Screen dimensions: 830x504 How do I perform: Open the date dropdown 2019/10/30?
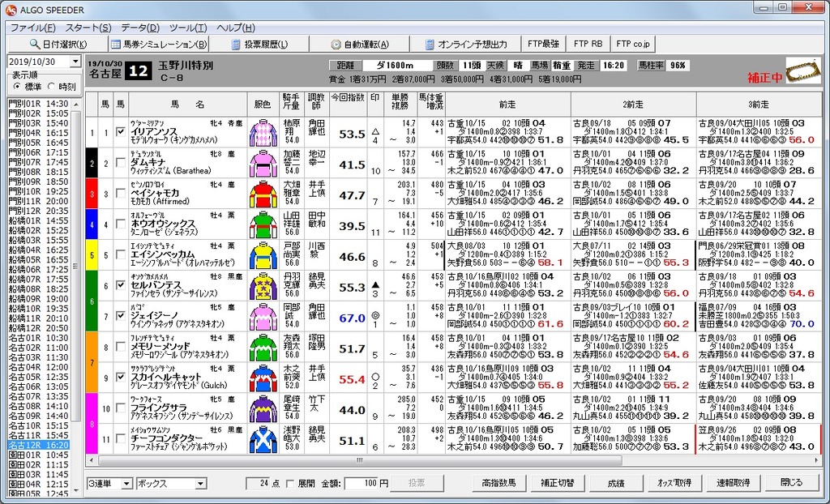pyautogui.click(x=75, y=62)
